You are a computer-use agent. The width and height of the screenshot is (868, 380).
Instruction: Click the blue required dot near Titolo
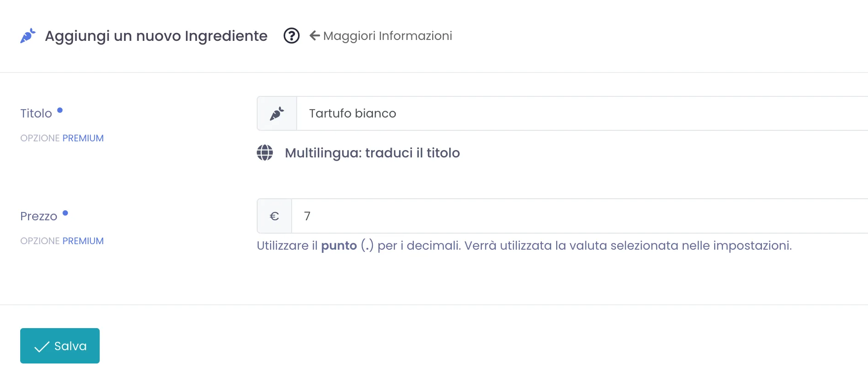tap(60, 110)
